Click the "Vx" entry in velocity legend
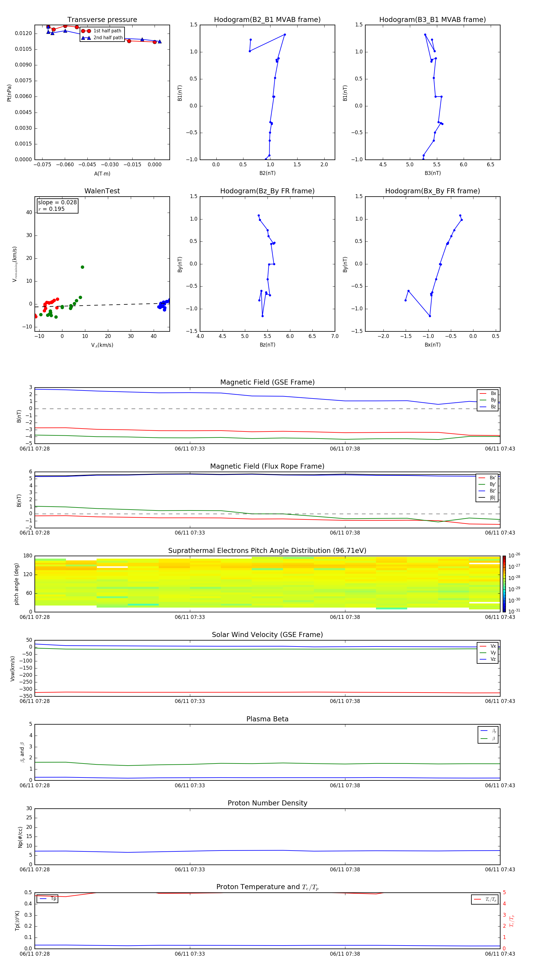This screenshot has height=980, width=535. click(x=488, y=646)
